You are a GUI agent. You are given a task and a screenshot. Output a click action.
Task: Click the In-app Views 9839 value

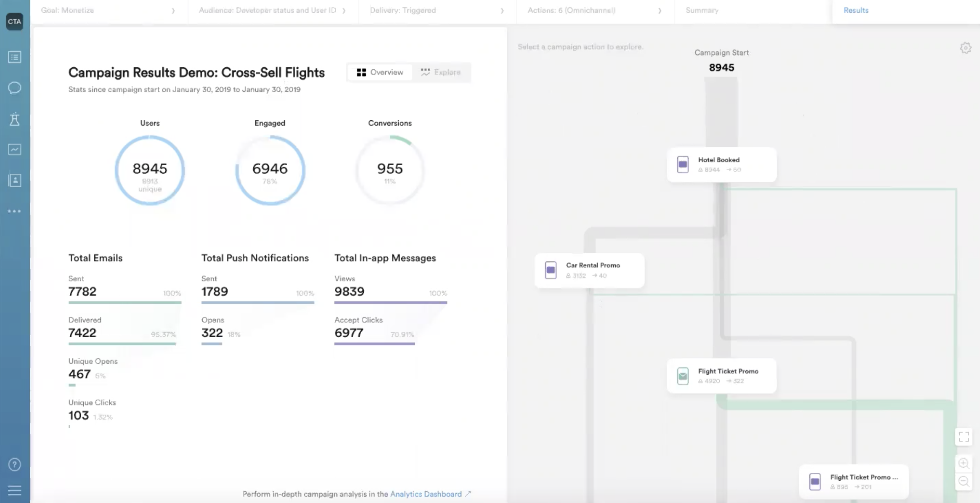[x=349, y=291]
